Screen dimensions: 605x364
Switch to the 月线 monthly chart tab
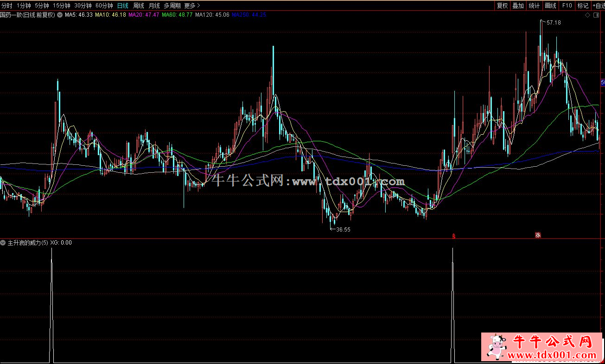tap(154, 6)
